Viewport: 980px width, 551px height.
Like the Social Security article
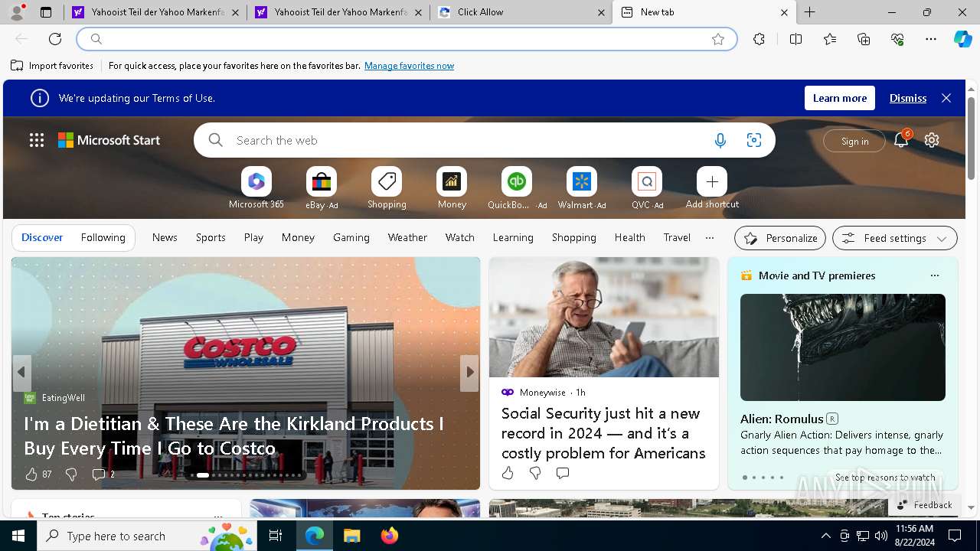508,473
